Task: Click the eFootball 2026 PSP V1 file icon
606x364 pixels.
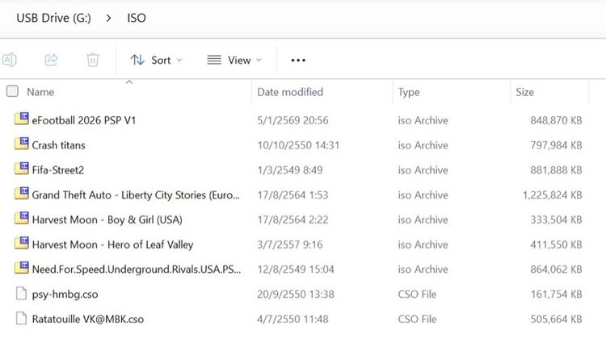Action: 22,120
